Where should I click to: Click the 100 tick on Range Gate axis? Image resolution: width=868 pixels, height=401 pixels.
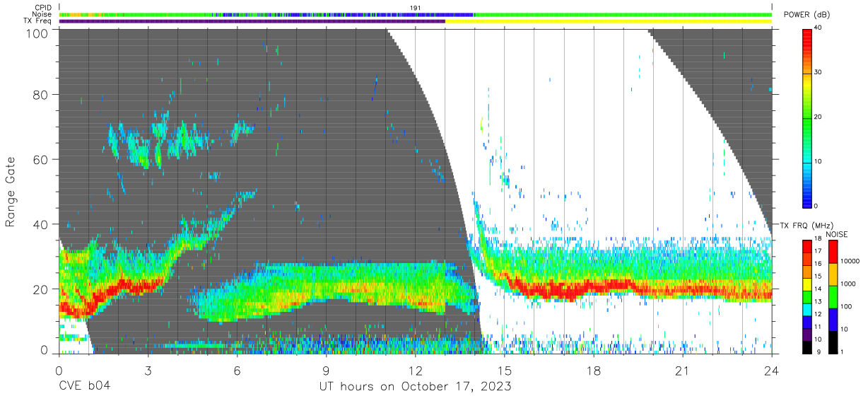38,33
